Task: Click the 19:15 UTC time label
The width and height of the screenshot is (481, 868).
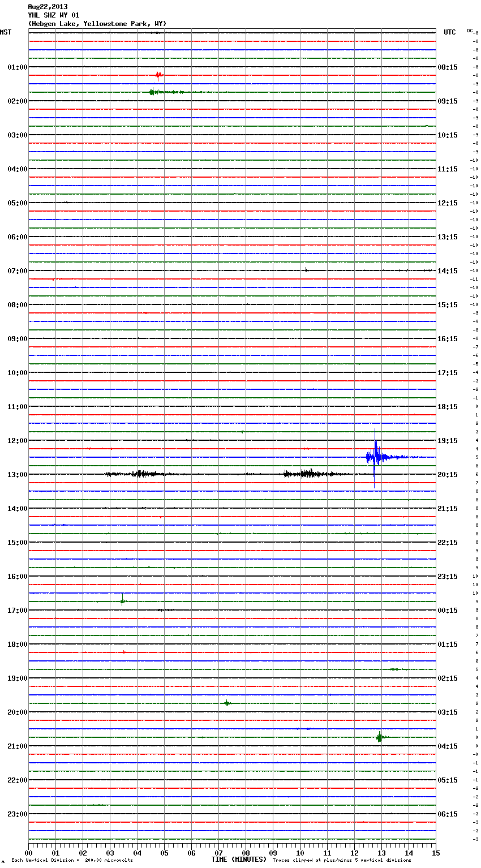Action: click(x=448, y=441)
